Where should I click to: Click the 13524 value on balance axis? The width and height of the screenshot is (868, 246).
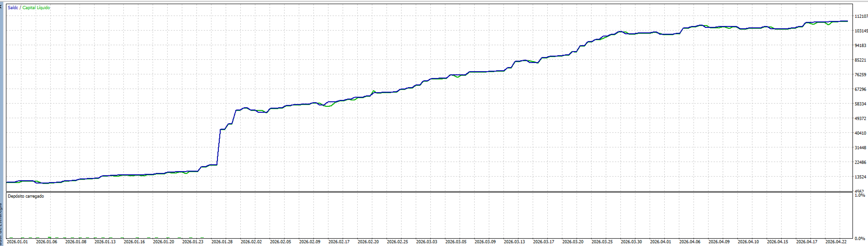tap(861, 177)
